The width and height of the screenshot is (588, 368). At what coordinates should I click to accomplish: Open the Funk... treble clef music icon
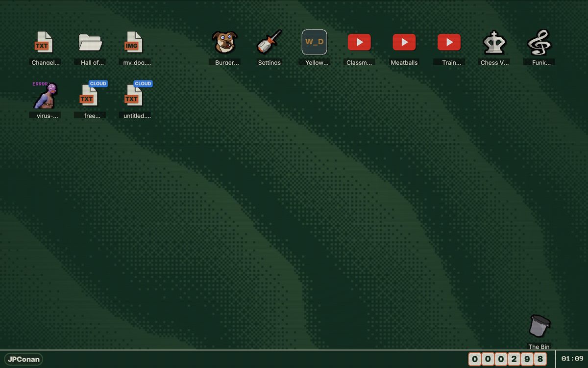click(x=539, y=43)
